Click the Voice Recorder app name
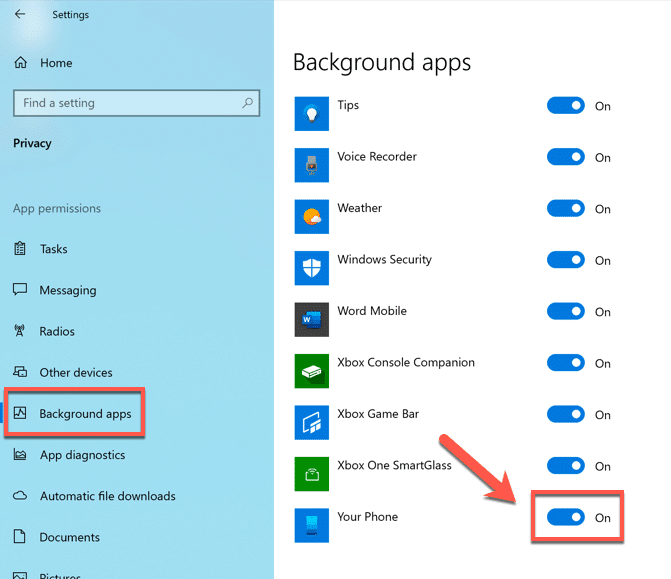Screen dimensions: 671x579 (377, 156)
